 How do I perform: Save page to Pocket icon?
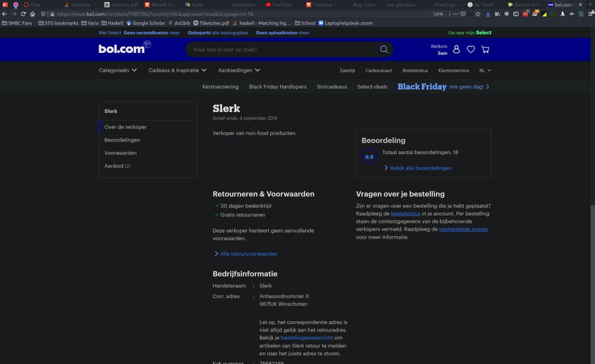click(463, 14)
